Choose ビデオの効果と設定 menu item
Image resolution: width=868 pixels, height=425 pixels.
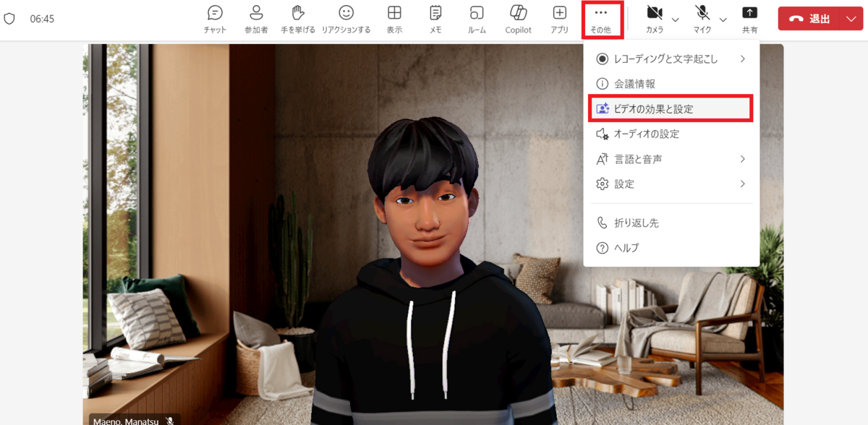tap(671, 108)
